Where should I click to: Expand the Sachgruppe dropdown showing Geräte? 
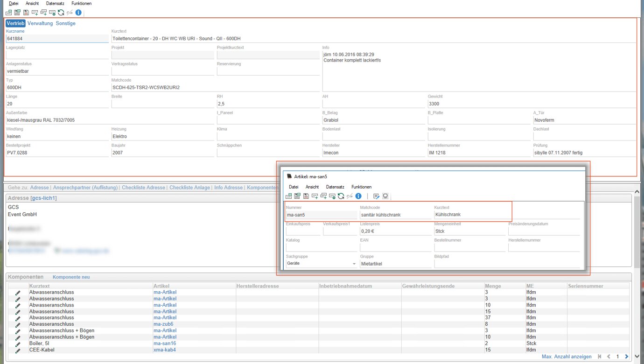[x=354, y=264]
